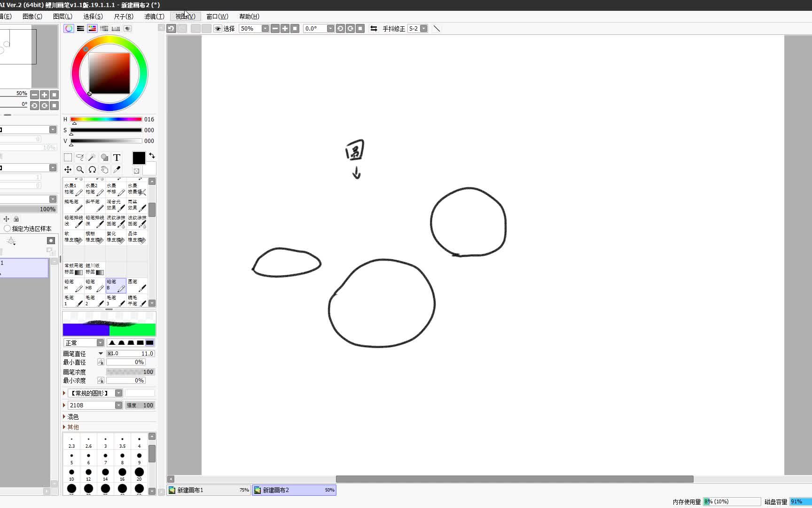812x508 pixels.
Task: Toggle the RGB slider panel
Action: [81, 29]
